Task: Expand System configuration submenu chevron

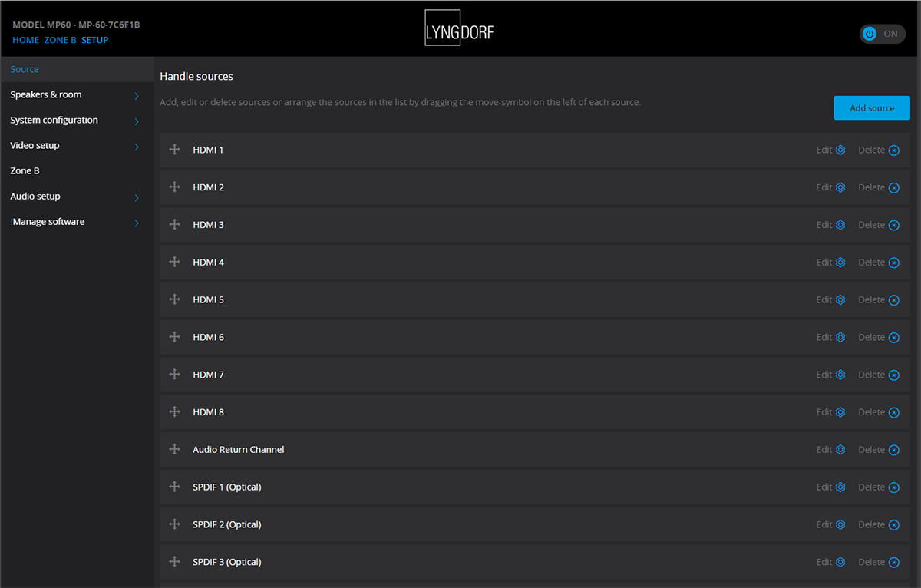Action: click(137, 121)
